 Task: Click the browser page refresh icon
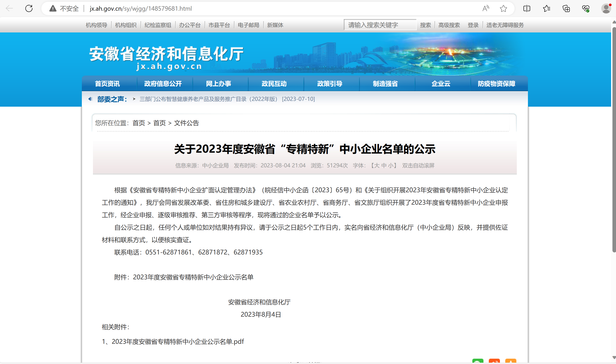click(x=29, y=8)
